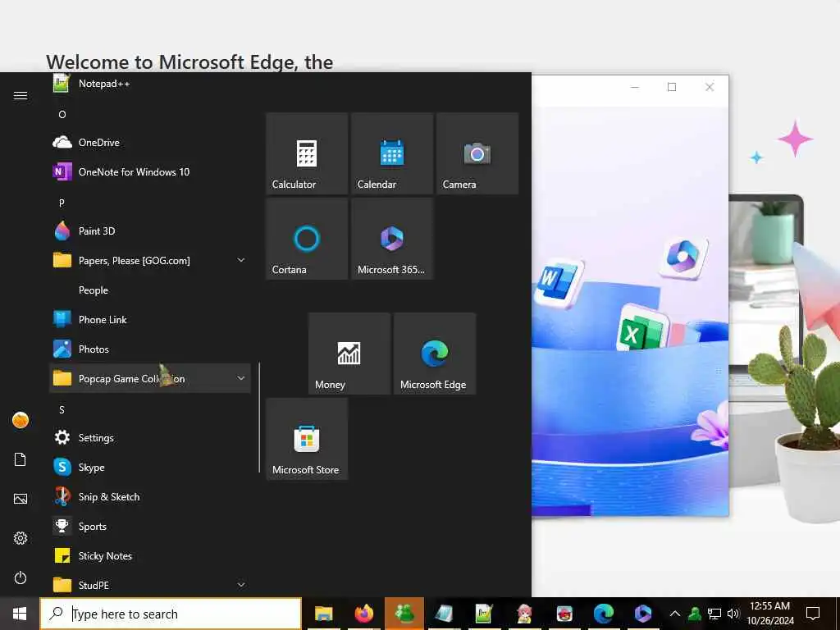Viewport: 840px width, 630px height.
Task: Open the volume tray icon
Action: 733,614
